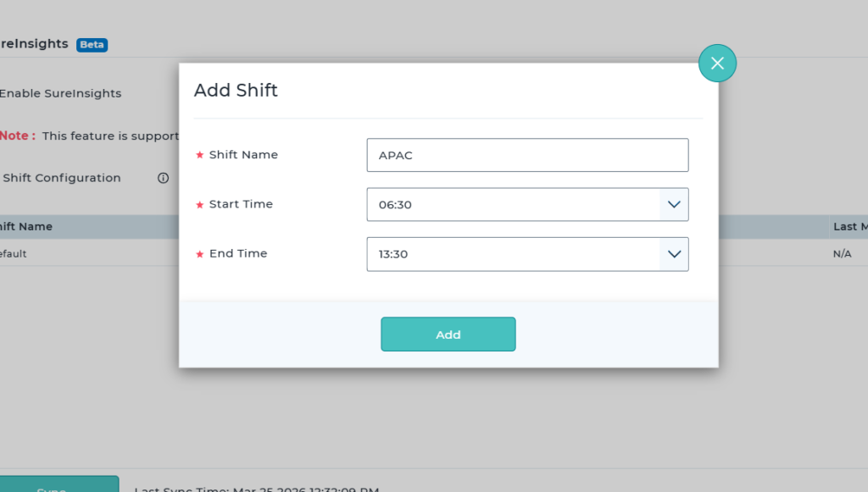Click the Beta badge
This screenshot has width=868, height=492.
[x=92, y=45]
